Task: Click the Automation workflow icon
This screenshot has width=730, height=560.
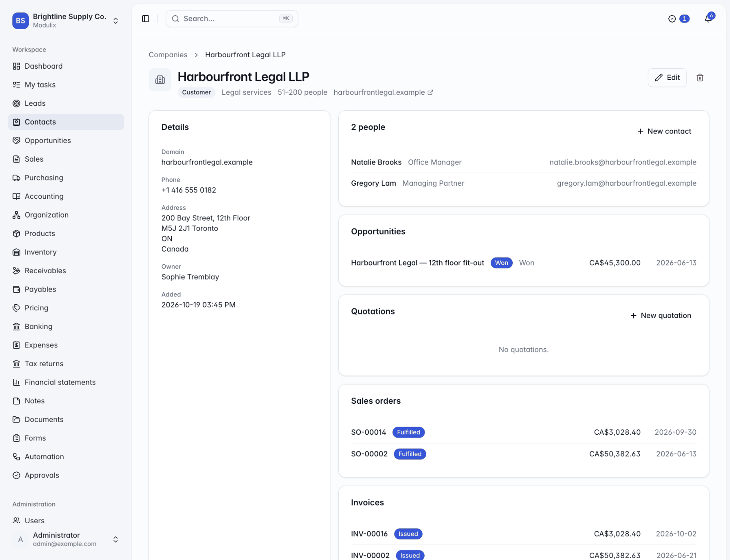Action: 16,457
